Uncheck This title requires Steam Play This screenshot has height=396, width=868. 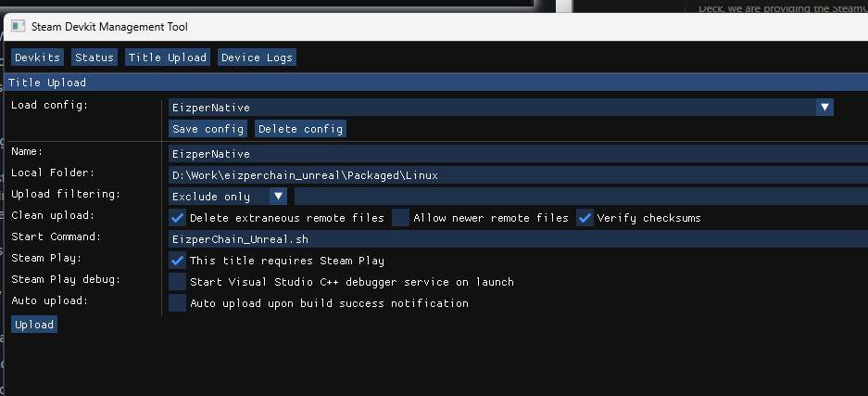pyautogui.click(x=178, y=261)
